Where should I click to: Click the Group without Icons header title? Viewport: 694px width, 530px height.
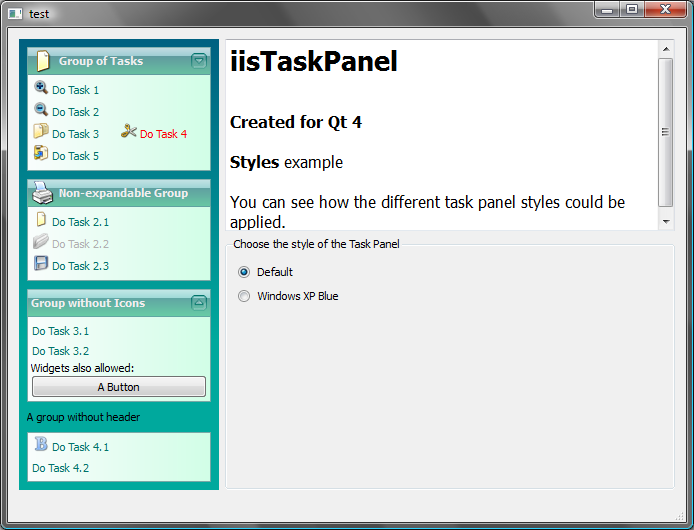[x=88, y=303]
